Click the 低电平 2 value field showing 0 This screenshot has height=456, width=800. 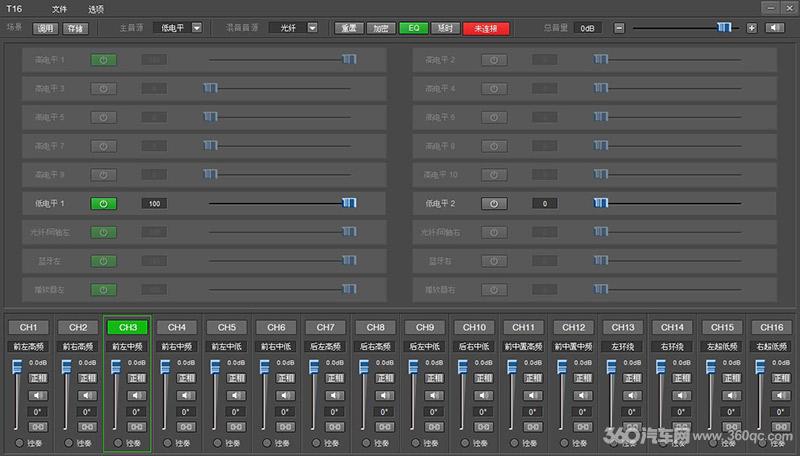(x=544, y=204)
